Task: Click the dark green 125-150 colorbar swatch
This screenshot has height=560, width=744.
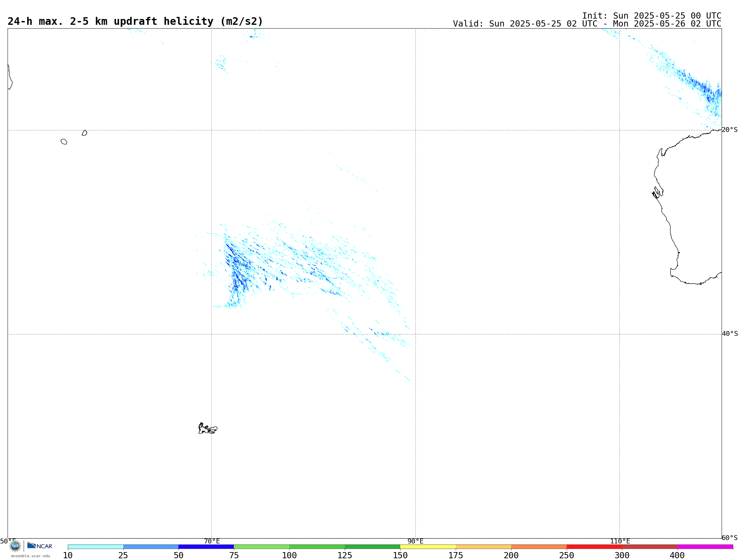Action: [x=373, y=547]
